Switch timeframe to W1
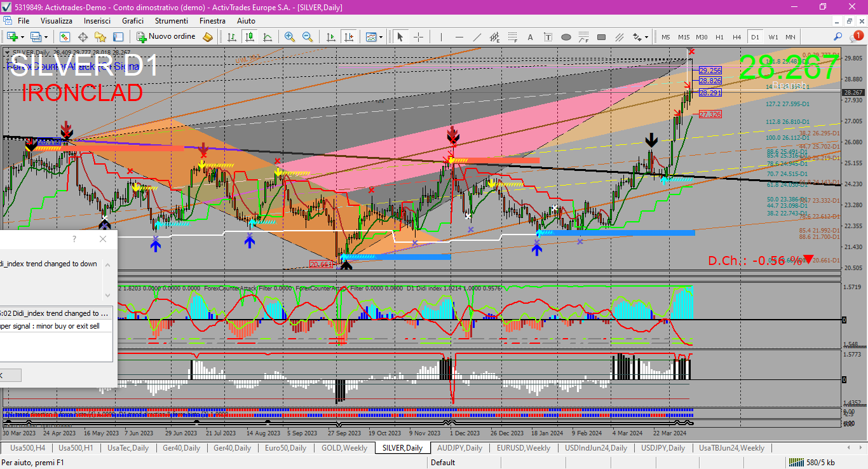The image size is (868, 469). click(773, 37)
